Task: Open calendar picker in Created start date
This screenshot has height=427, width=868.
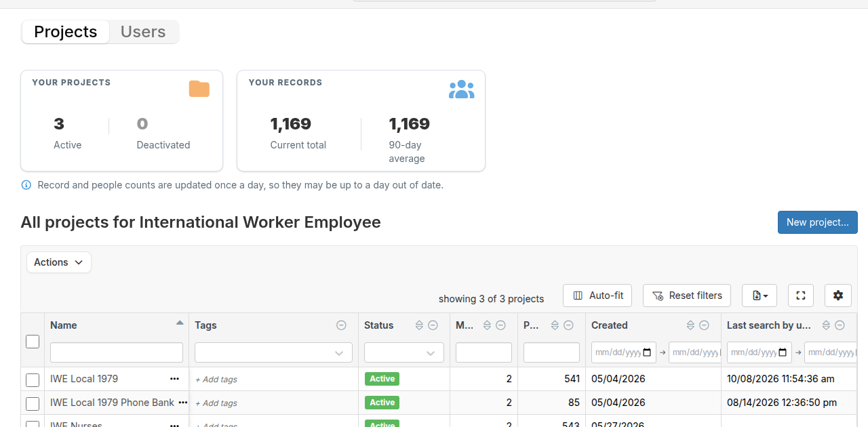Action: point(646,352)
